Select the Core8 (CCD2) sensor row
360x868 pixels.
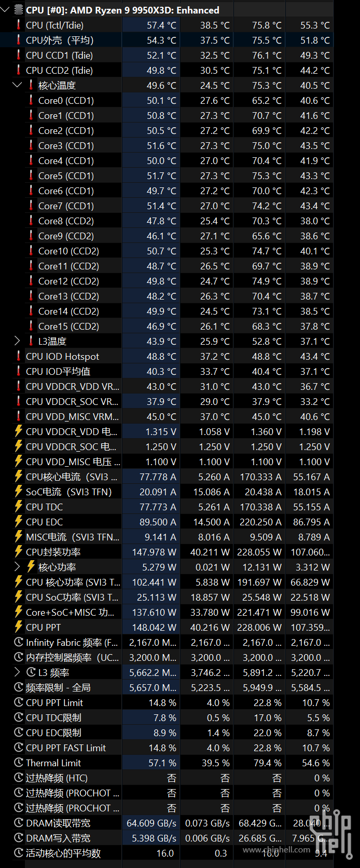pos(167,221)
